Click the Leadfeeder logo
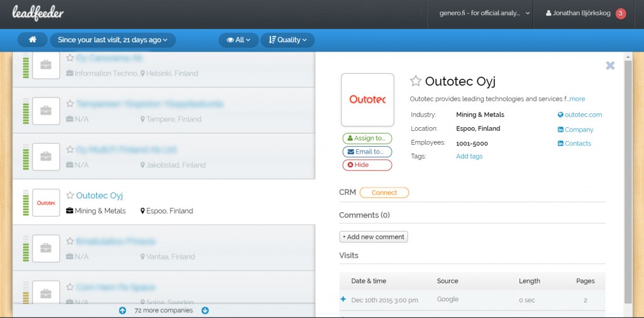This screenshot has height=318, width=644. click(38, 13)
